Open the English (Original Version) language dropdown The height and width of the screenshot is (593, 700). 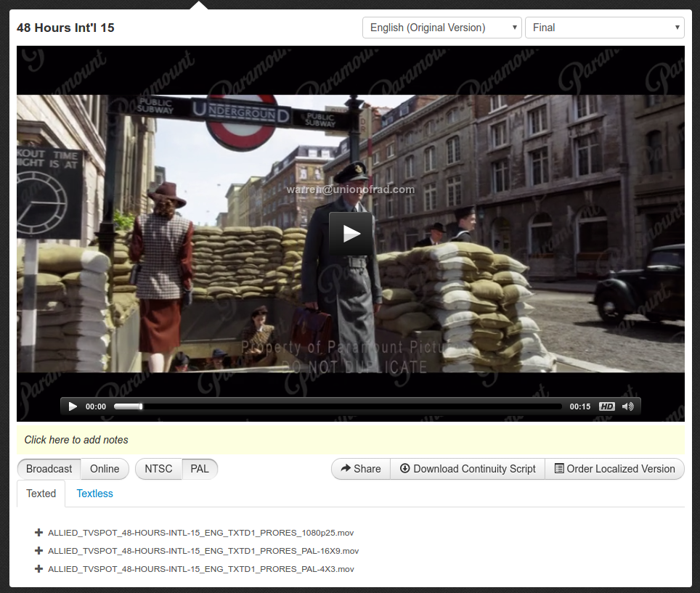coord(442,28)
